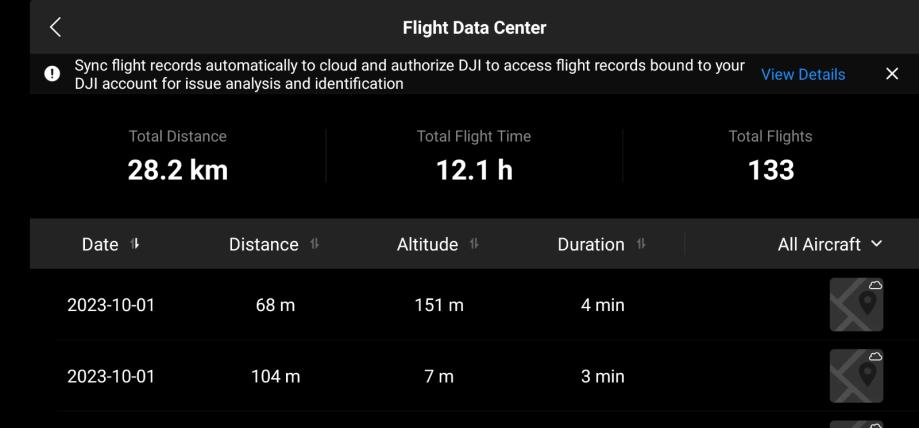The height and width of the screenshot is (428, 919).
Task: Click the Altitude column sort arrow icon
Action: [474, 245]
